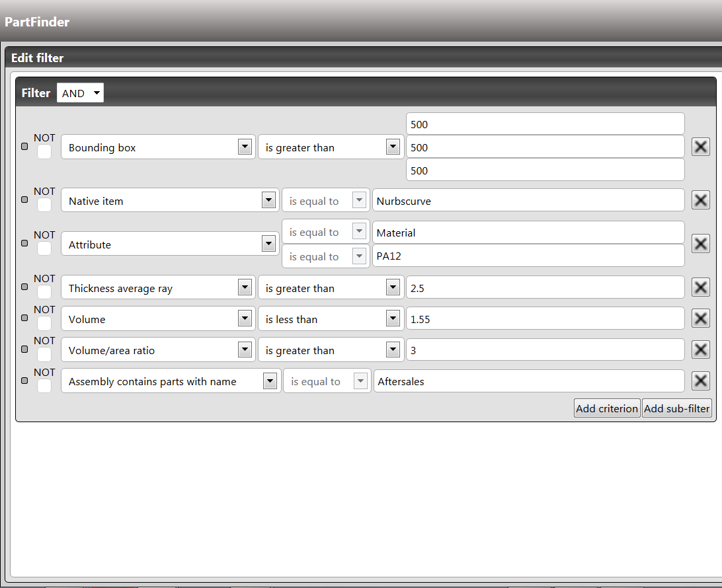
Task: Open the Native item property dropdown
Action: 268,201
